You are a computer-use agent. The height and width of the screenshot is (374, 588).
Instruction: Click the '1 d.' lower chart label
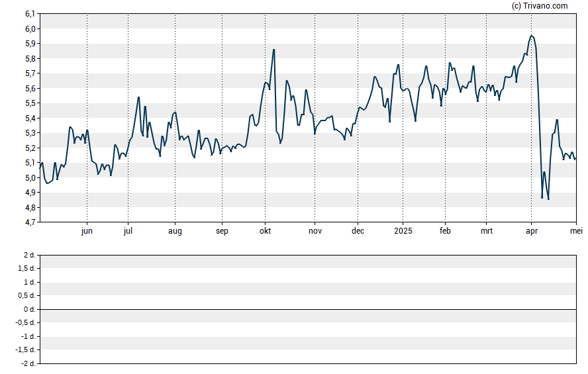point(30,282)
